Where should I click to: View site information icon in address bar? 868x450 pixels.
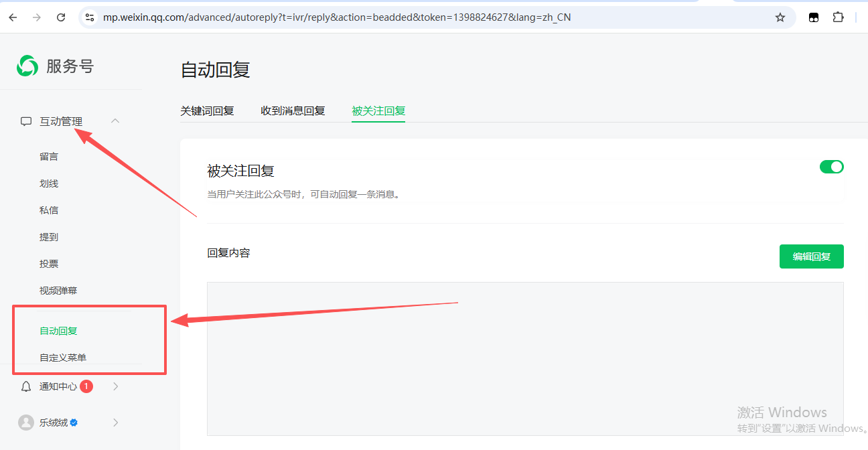(89, 17)
